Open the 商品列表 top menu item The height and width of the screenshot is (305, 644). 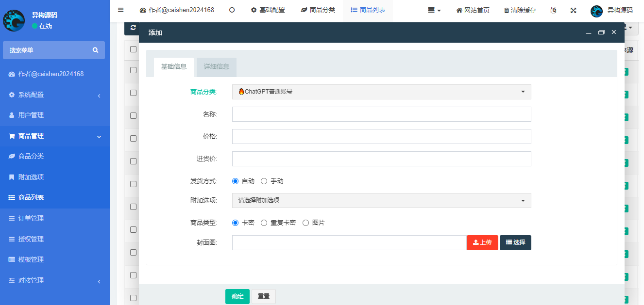pos(368,9)
